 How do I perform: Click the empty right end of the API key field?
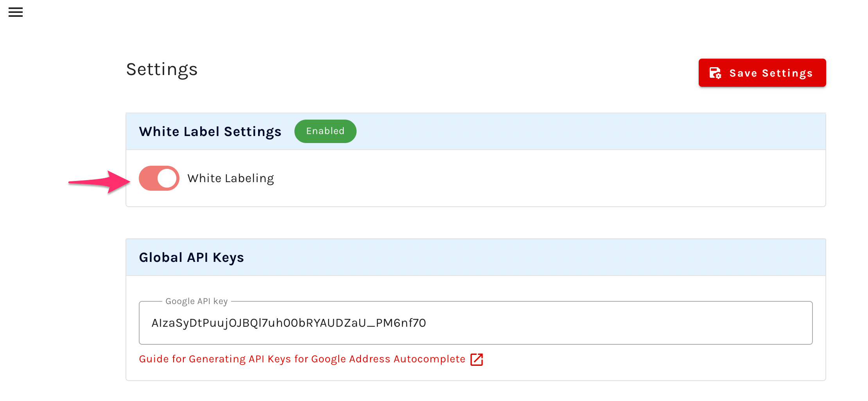[x=743, y=323]
